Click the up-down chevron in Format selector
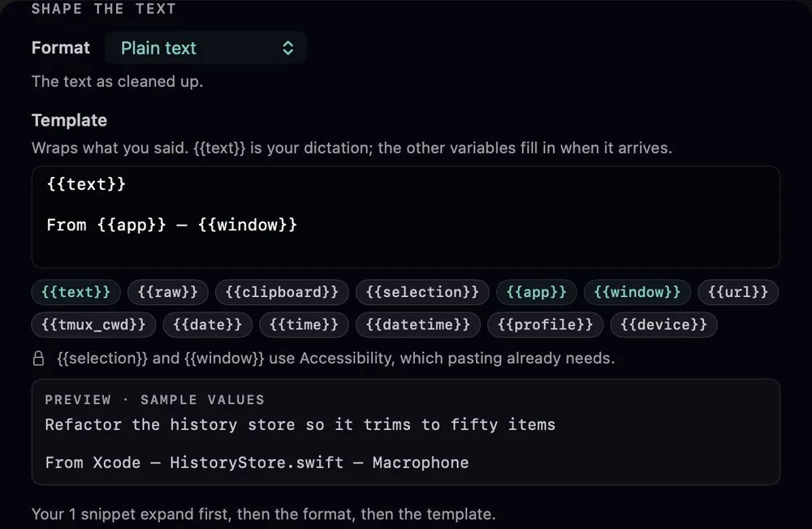Image resolution: width=812 pixels, height=529 pixels. [288, 48]
